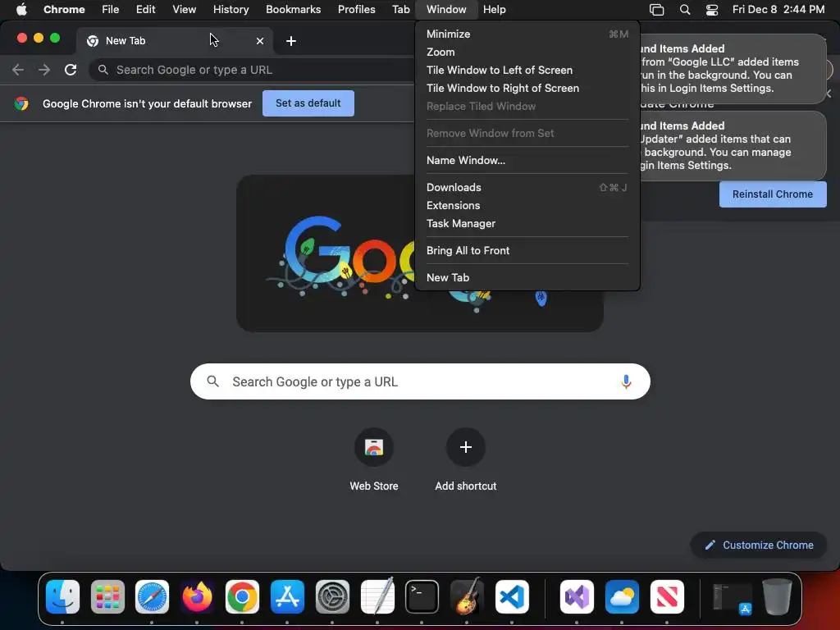Launch Safari from the Dock

(x=152, y=596)
